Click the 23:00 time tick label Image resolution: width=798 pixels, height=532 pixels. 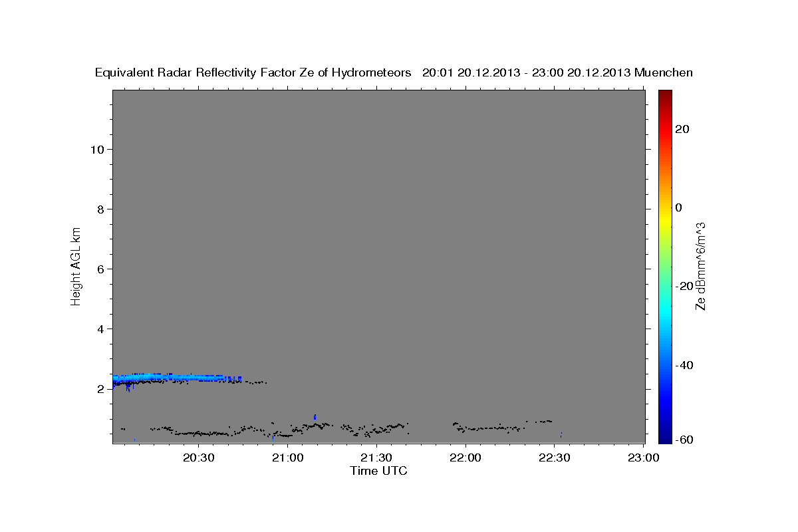643,458
